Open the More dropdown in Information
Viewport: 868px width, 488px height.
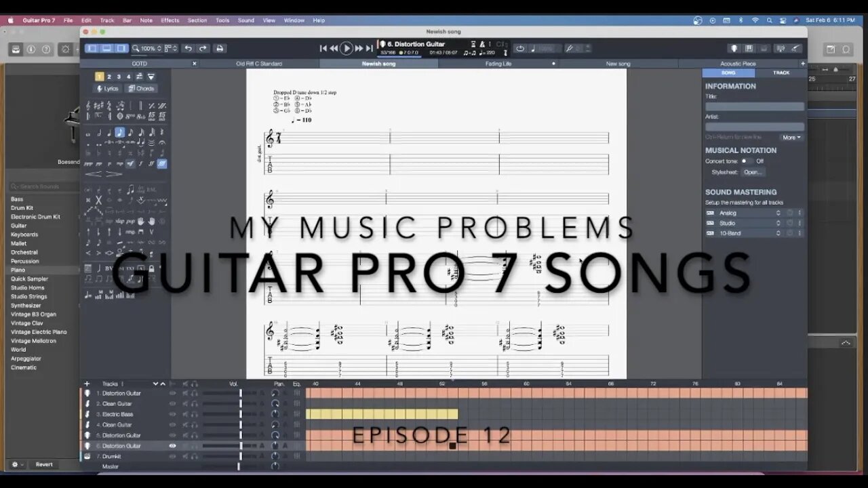pyautogui.click(x=791, y=138)
